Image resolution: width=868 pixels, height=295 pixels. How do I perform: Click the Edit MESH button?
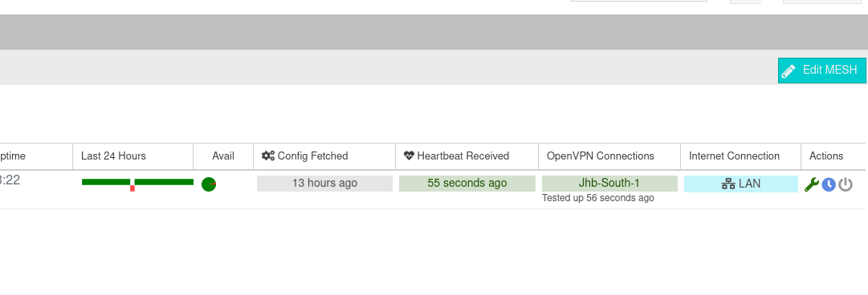[822, 71]
